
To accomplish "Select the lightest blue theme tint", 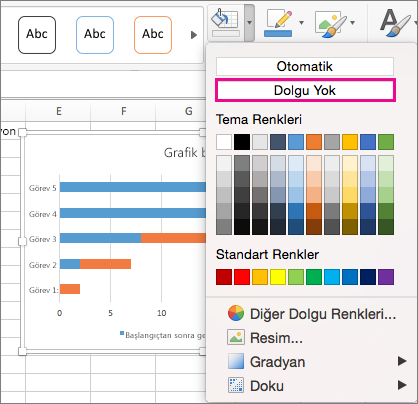I will (x=296, y=163).
